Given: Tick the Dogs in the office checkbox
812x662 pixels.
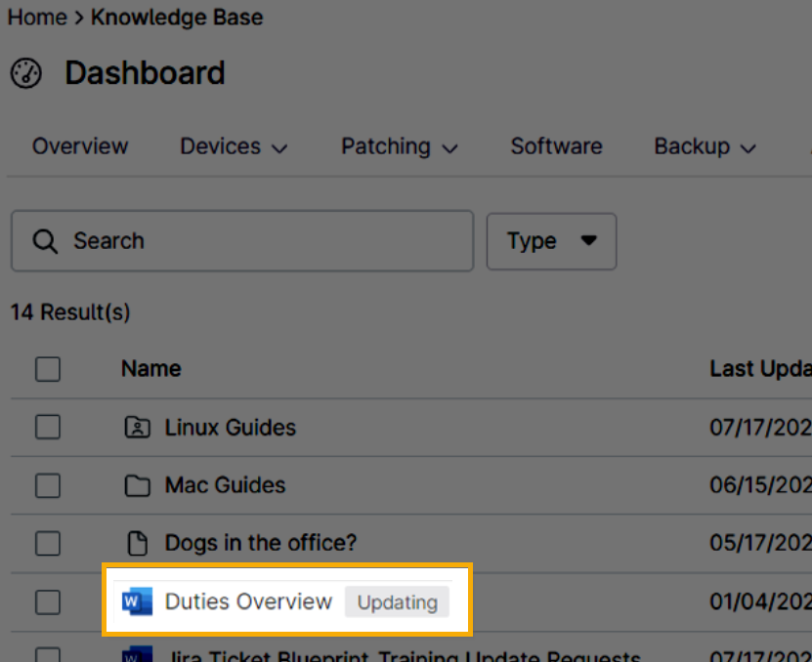Looking at the screenshot, I should point(48,543).
